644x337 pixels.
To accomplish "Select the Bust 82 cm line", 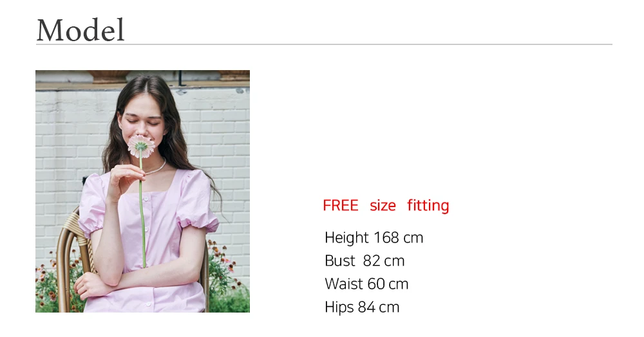I will click(365, 260).
